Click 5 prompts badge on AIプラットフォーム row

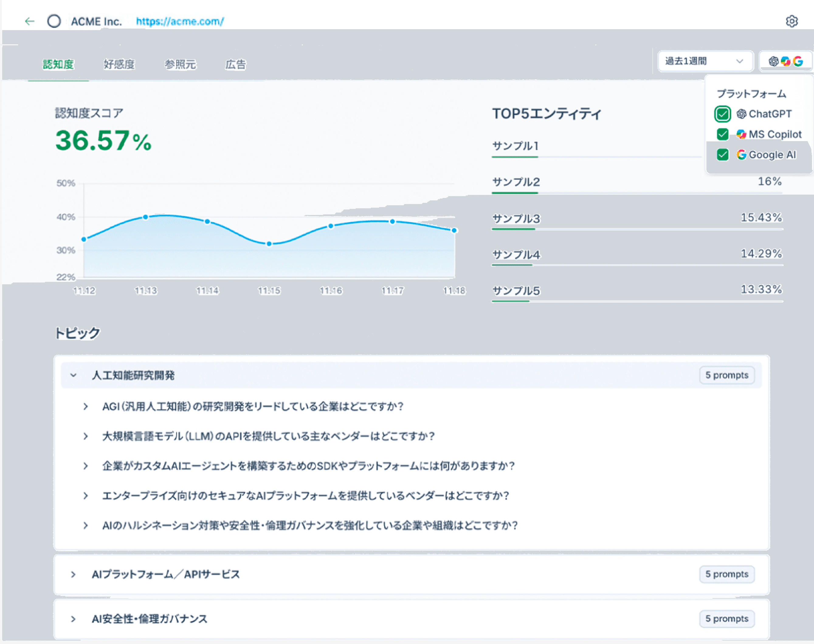[x=727, y=574]
